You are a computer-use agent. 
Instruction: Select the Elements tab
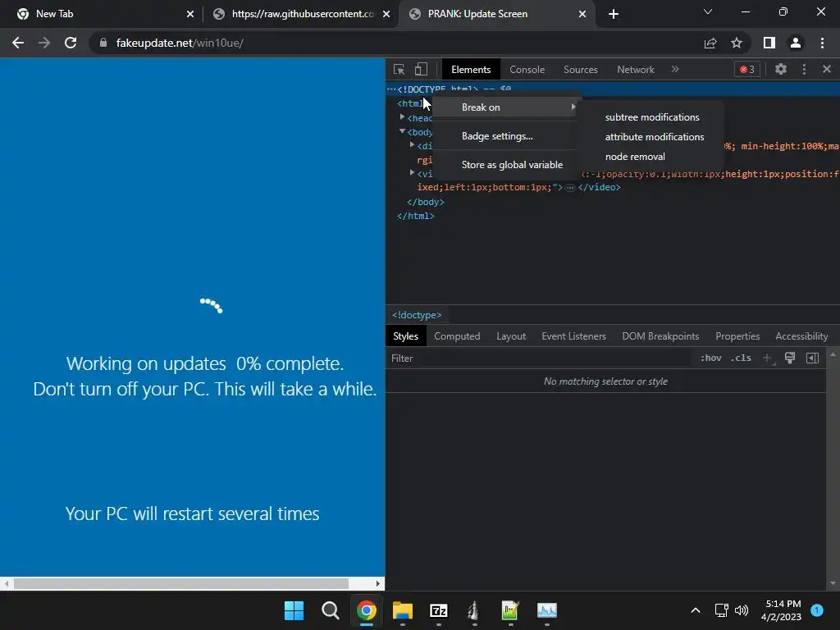pyautogui.click(x=471, y=69)
